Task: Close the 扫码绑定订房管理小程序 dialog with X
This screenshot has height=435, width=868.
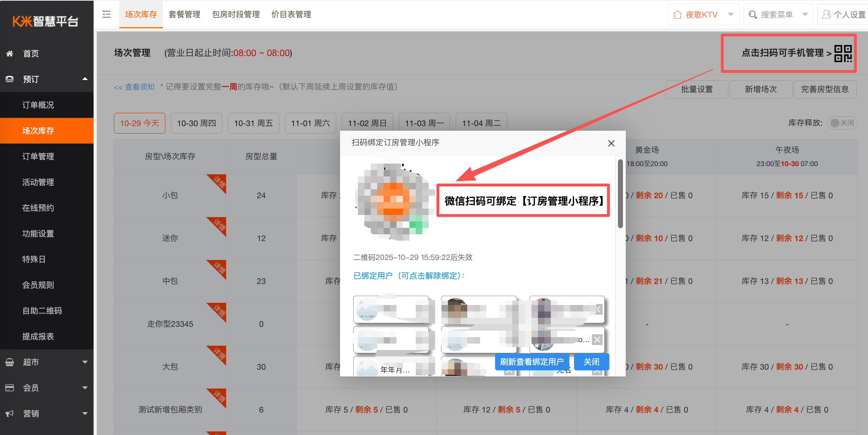Action: point(611,143)
